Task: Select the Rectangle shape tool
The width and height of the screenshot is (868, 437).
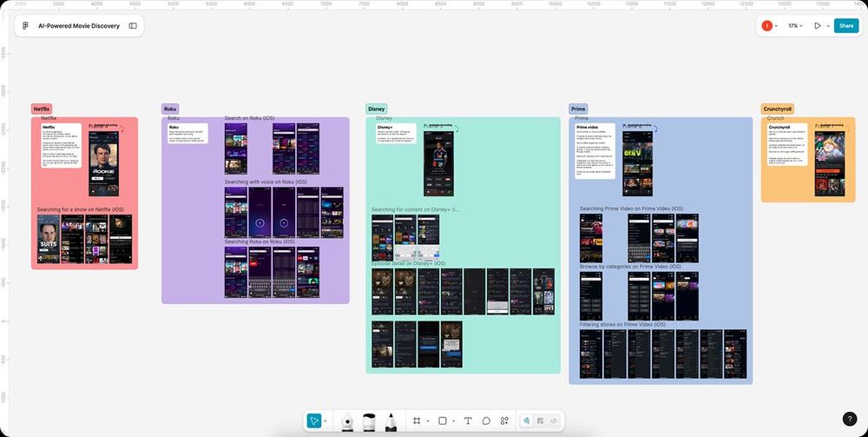Action: (443, 421)
